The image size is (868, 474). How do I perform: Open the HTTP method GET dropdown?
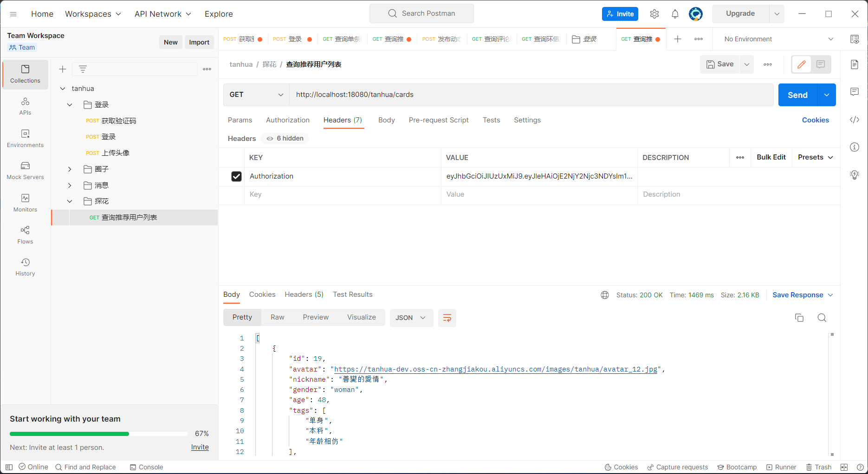pyautogui.click(x=256, y=95)
